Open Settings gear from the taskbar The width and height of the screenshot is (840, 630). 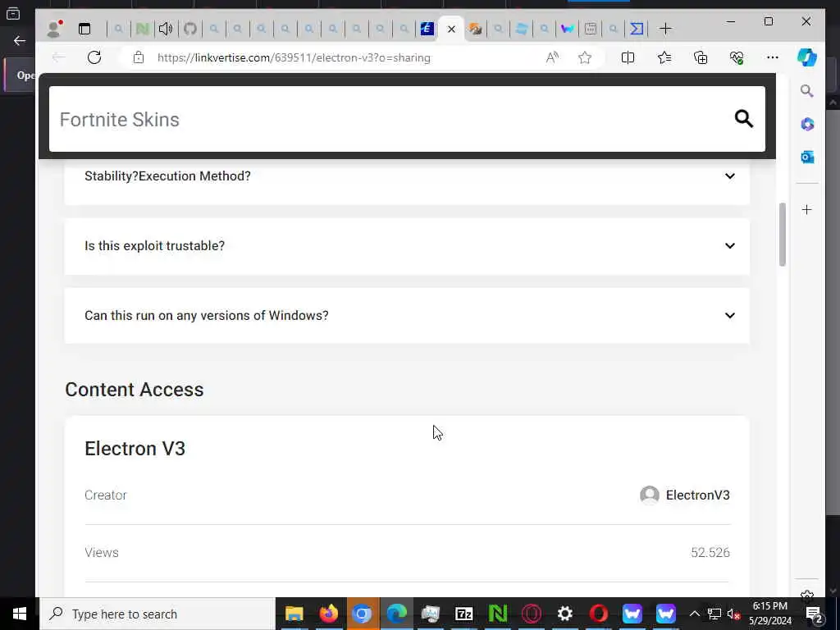click(565, 614)
